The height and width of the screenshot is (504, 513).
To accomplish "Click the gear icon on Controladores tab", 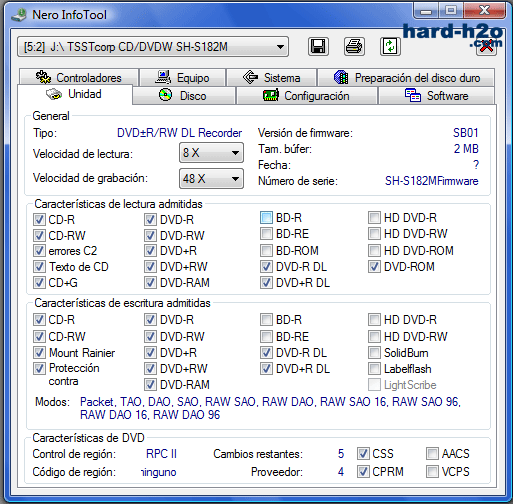I will 43,77.
